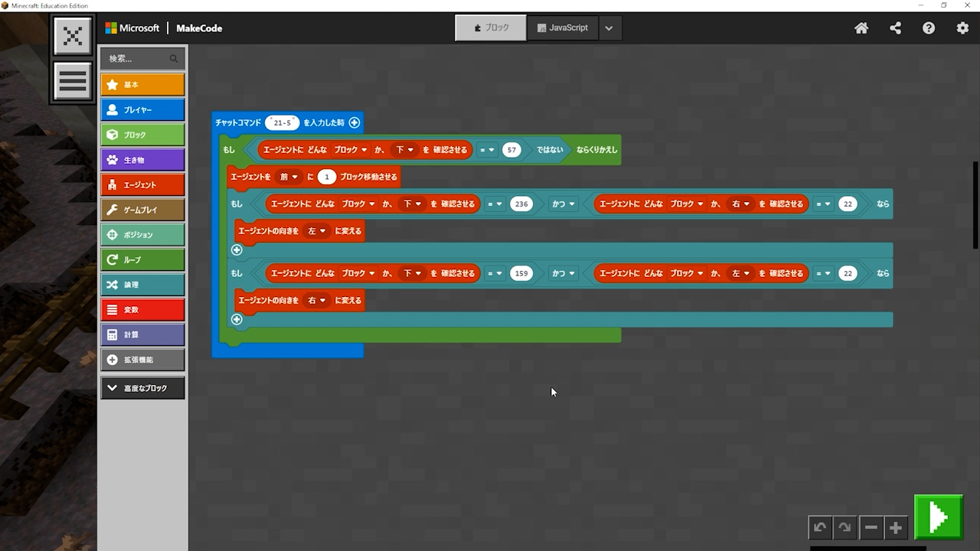Open the かつ operator dropdown in first condition

coord(563,204)
